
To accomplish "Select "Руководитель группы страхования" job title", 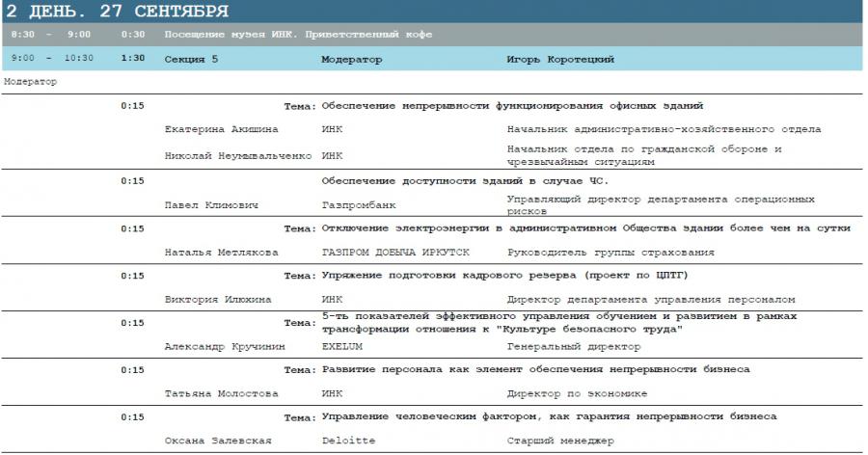I will tap(610, 253).
